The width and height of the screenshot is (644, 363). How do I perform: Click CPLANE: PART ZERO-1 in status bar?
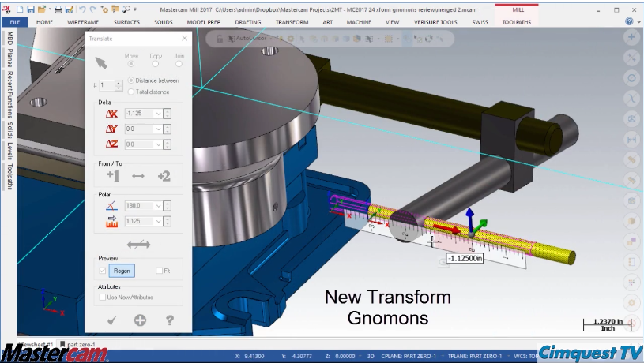click(409, 356)
